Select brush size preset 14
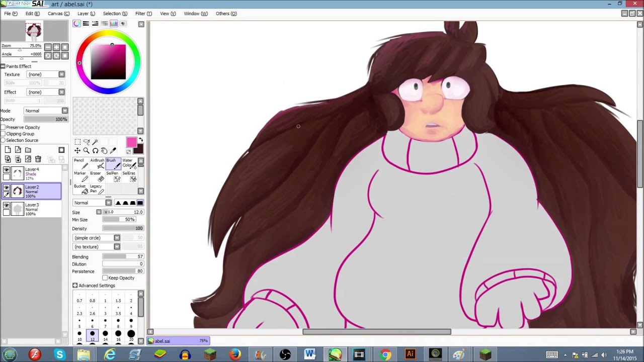 [105, 336]
